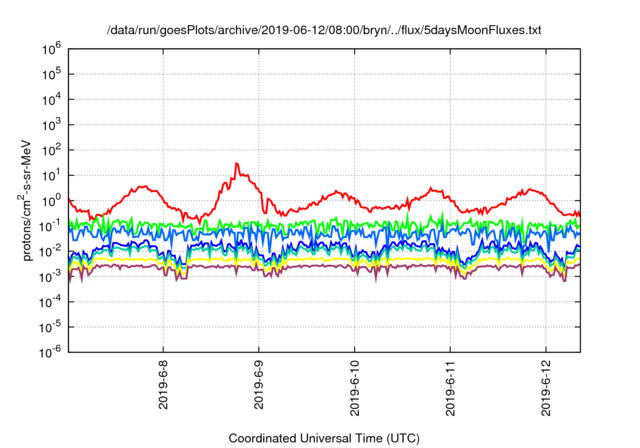Click the 10^1 y-axis label
Screen dimensions: 640x448
[52, 176]
